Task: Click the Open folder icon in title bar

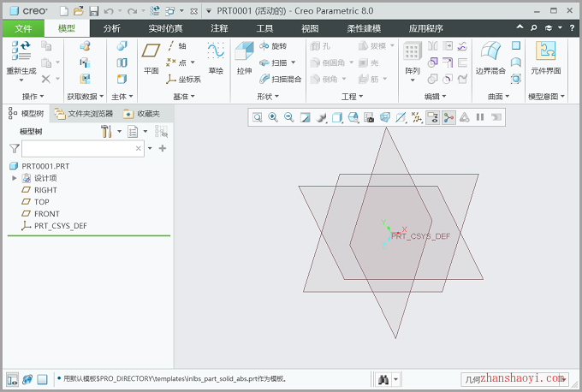Action: 79,11
